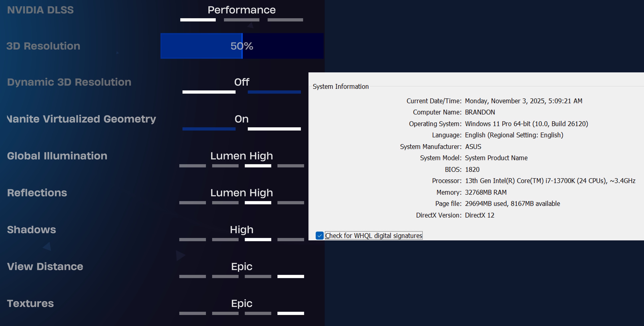Select the third NVIDIA DLSS quality segment
The image size is (644, 326).
click(285, 20)
